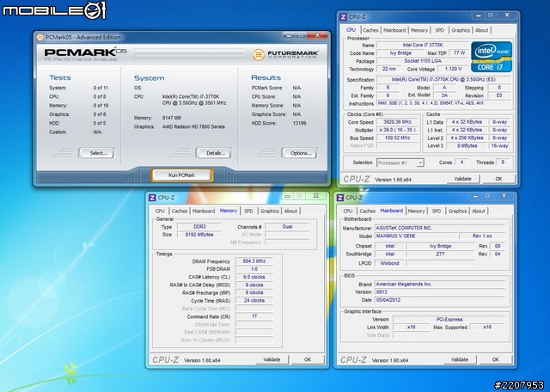
Task: Select CPU tab in Mainboard CPU-Z window
Action: (x=348, y=211)
